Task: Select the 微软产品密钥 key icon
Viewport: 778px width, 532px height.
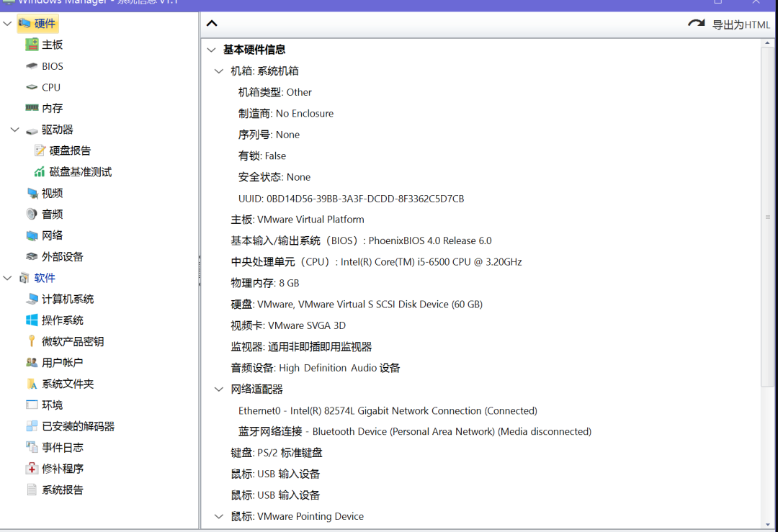Action: coord(32,341)
